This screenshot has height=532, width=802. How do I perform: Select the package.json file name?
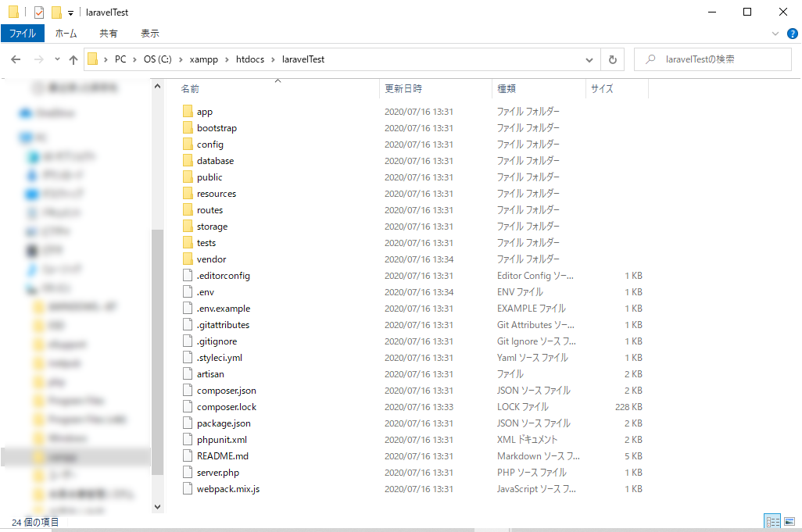tap(224, 423)
